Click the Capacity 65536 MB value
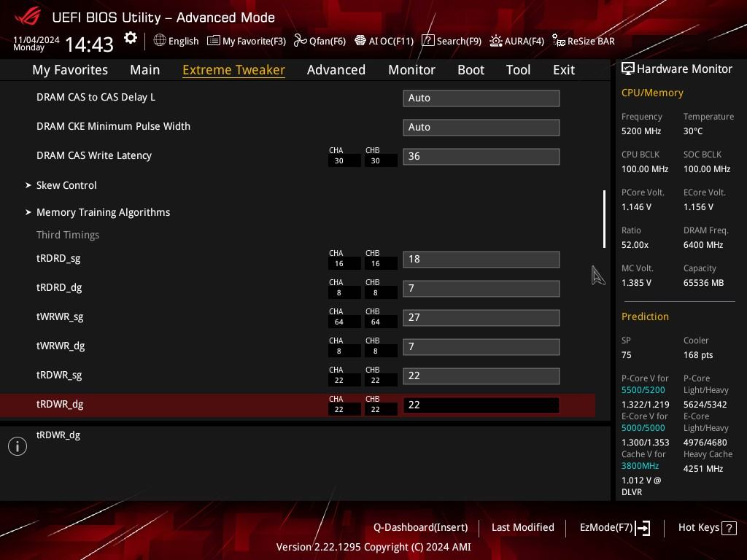Screen dimensions: 747x560 [703, 283]
